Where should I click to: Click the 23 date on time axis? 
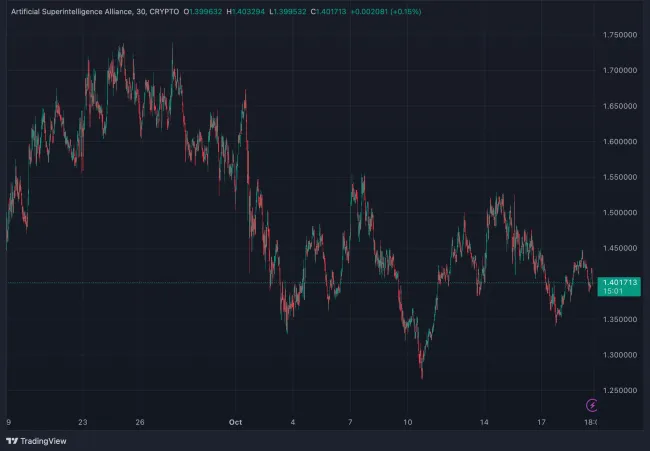pyautogui.click(x=82, y=422)
